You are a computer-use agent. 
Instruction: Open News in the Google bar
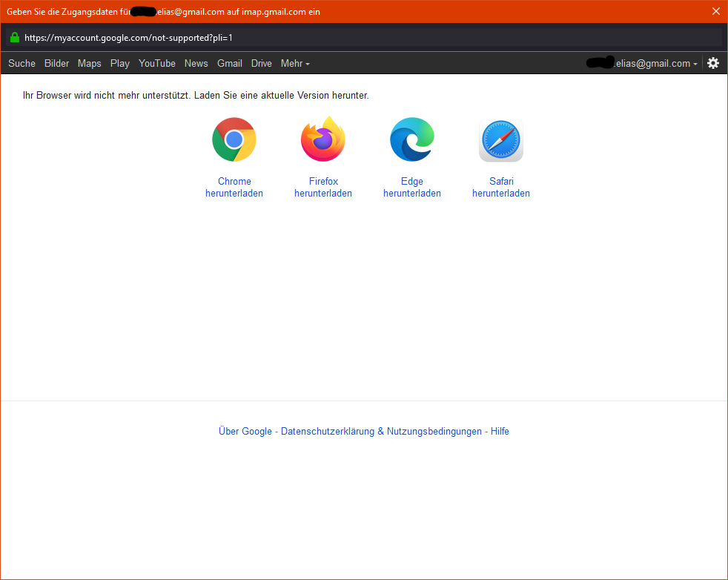click(x=196, y=63)
